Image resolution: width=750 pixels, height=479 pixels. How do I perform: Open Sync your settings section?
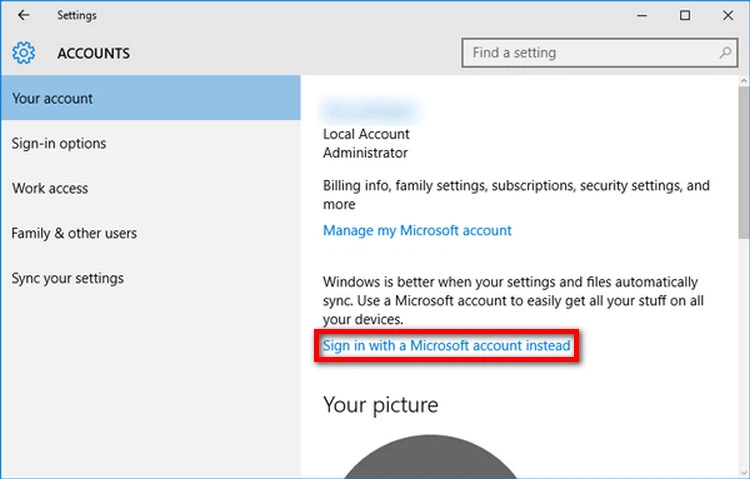pyautogui.click(x=151, y=278)
